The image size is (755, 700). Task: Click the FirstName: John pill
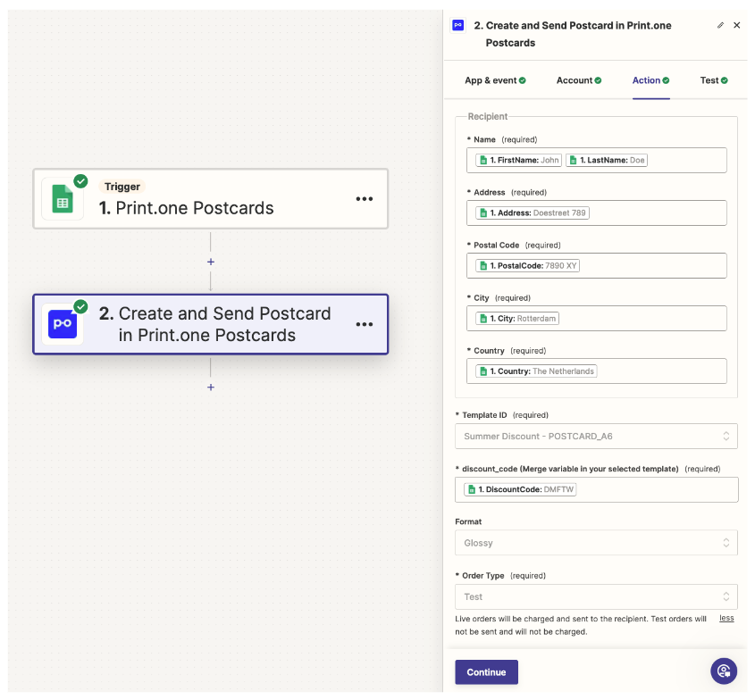518,160
